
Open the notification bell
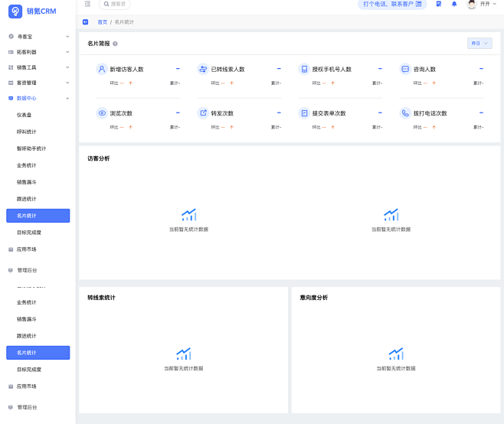pyautogui.click(x=454, y=4)
